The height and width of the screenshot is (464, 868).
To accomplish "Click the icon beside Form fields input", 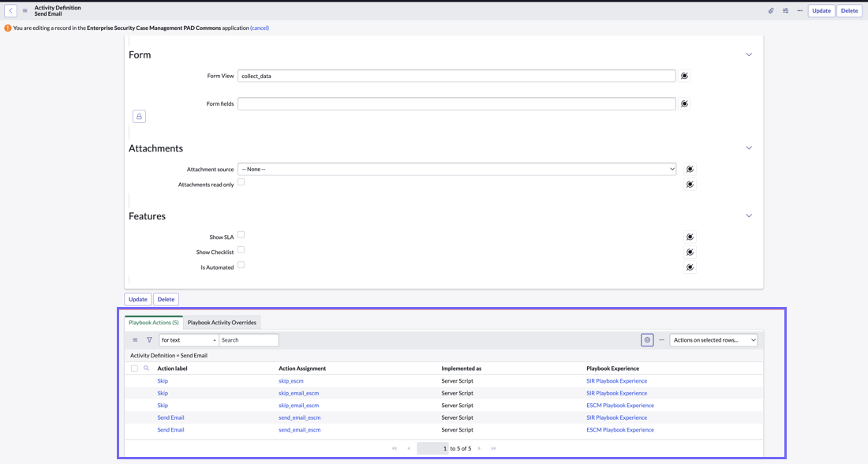I will pyautogui.click(x=685, y=103).
